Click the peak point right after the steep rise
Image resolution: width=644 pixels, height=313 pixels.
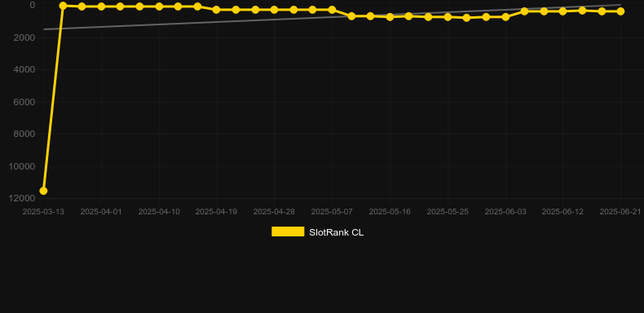(x=63, y=6)
